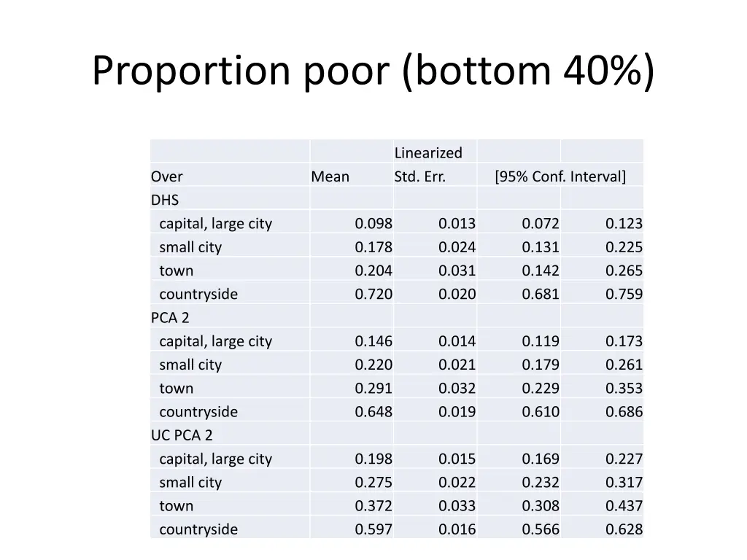Screen dimensions: 747x560
Task: Select the cell showing 0.146
Action: pos(373,341)
